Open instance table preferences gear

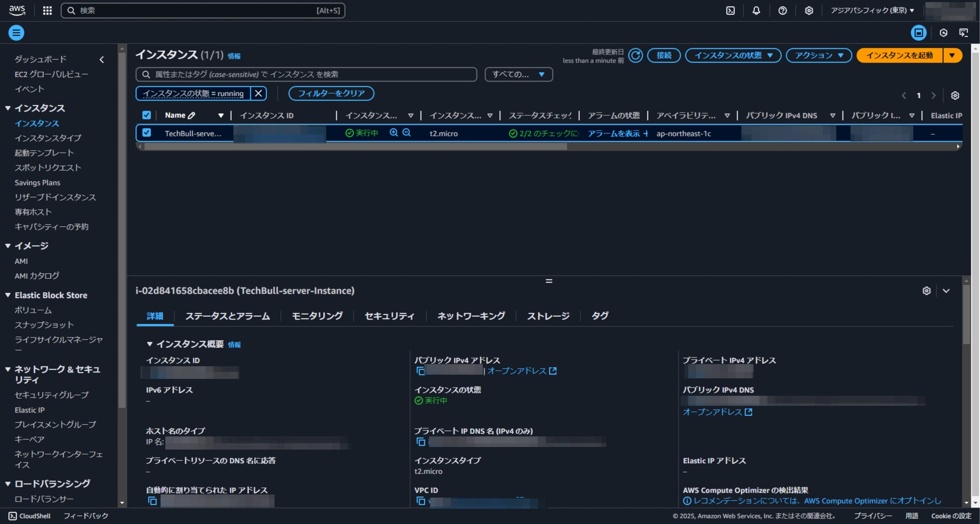click(955, 96)
